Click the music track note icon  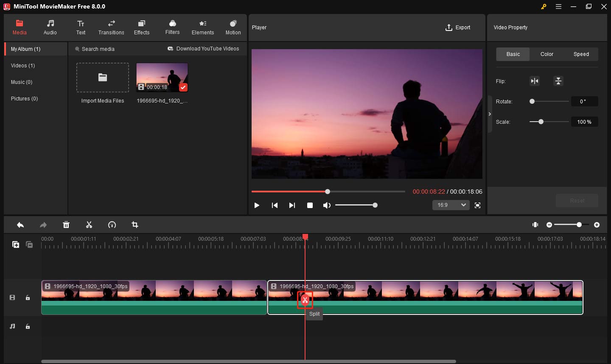pyautogui.click(x=12, y=327)
